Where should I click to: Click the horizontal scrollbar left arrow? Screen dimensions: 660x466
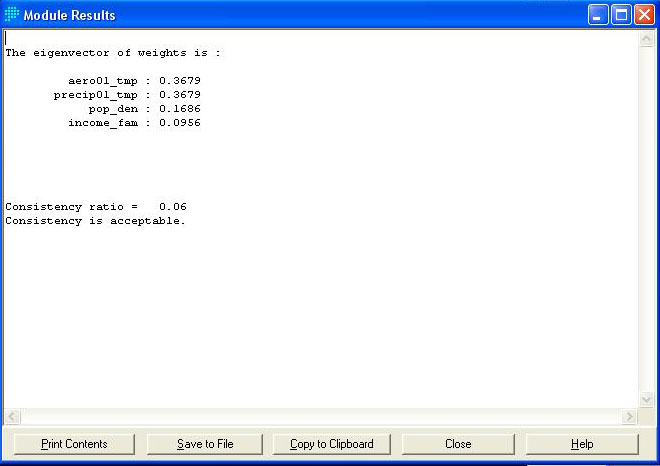point(11,416)
